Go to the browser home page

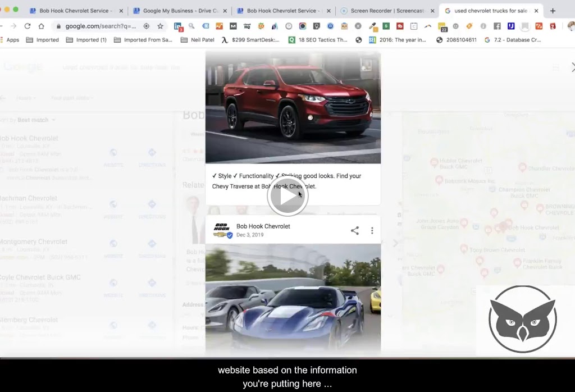pyautogui.click(x=41, y=26)
